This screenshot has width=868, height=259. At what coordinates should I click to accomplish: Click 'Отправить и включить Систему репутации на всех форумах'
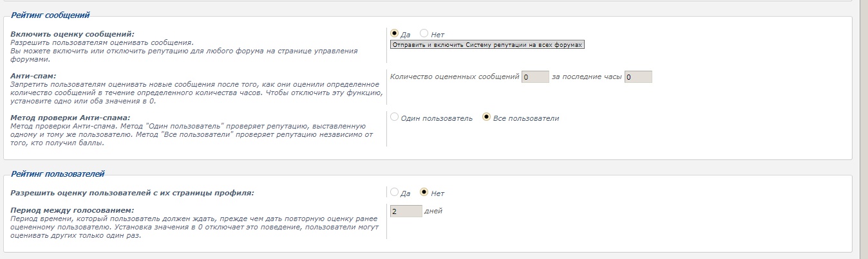(487, 46)
